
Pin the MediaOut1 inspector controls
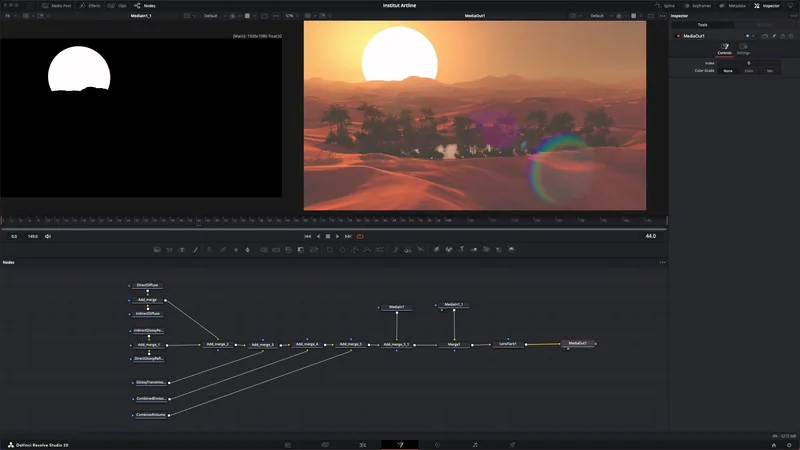(774, 36)
